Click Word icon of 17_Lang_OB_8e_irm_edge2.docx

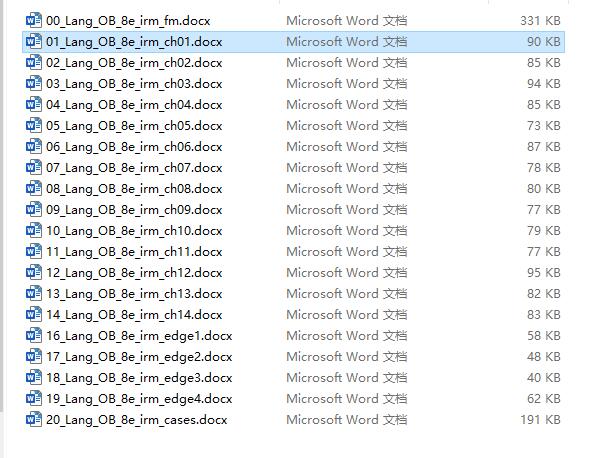(x=34, y=356)
